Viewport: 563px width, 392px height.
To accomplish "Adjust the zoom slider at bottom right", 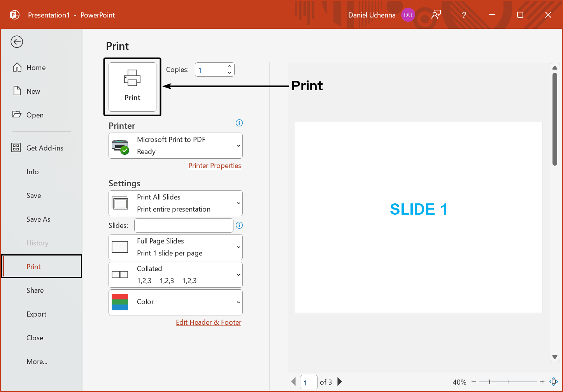I will click(x=508, y=382).
